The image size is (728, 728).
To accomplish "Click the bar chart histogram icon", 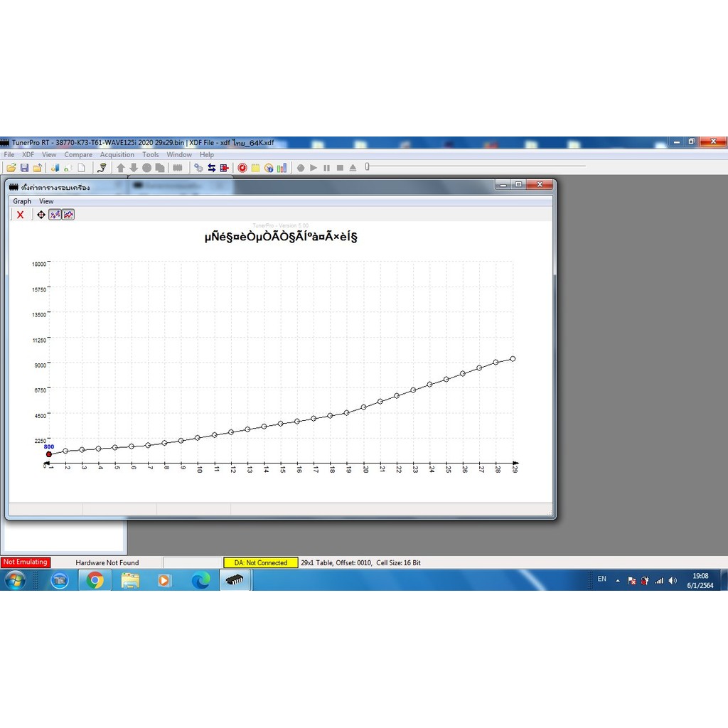I will click(282, 168).
